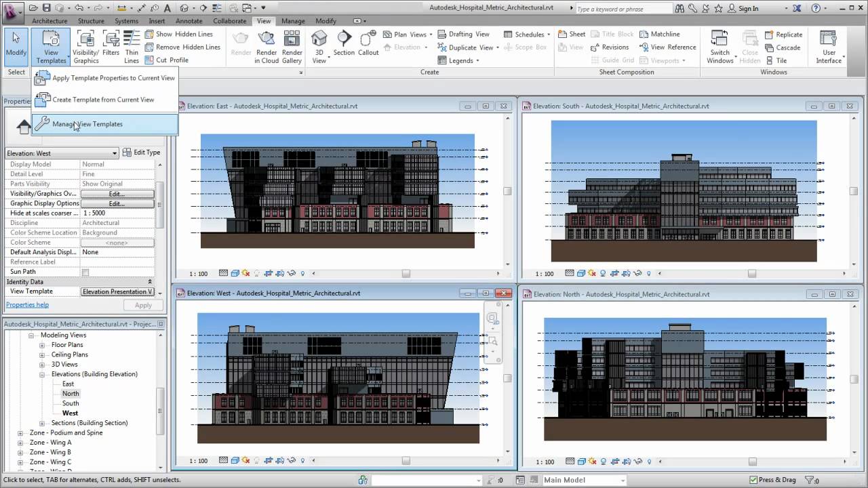Select the South elevation in browser

pyautogui.click(x=71, y=403)
